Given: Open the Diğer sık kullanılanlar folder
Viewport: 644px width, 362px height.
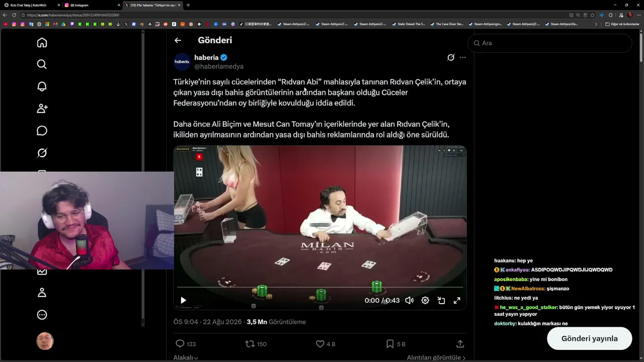Looking at the screenshot, I should point(622,24).
